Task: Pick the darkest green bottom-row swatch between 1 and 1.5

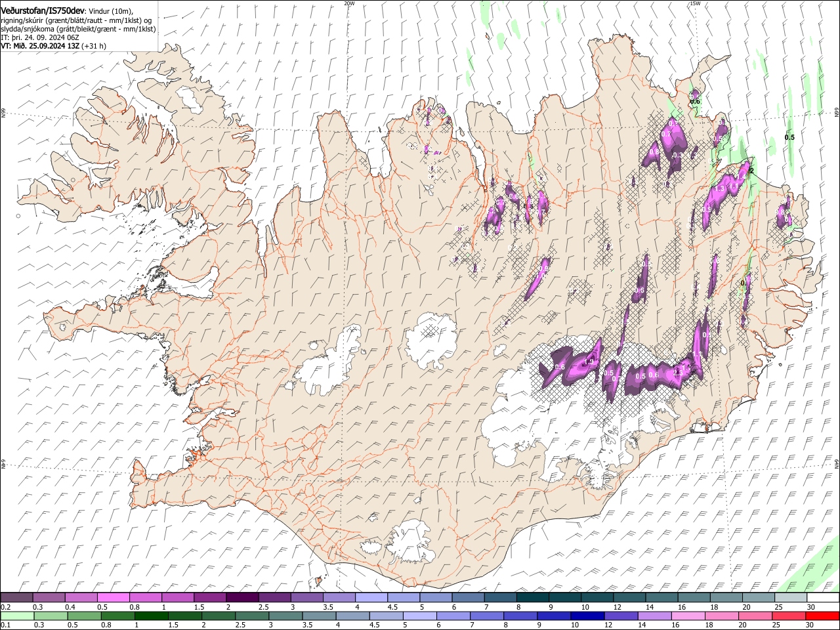Action: (151, 616)
